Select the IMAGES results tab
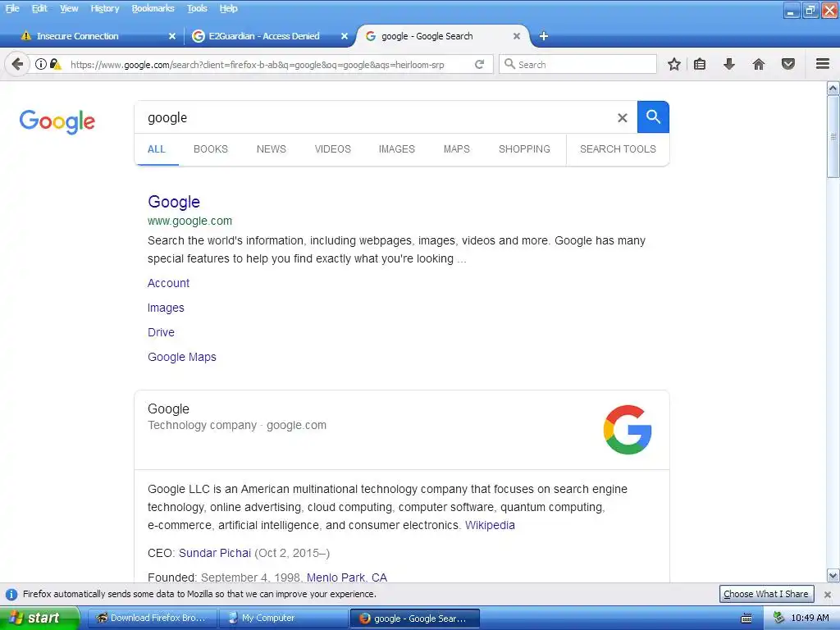 [x=396, y=149]
